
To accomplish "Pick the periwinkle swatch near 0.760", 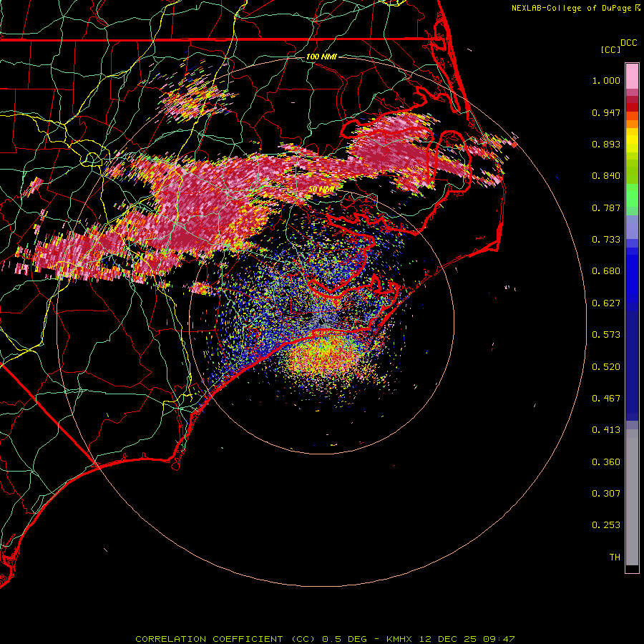I will tap(632, 228).
